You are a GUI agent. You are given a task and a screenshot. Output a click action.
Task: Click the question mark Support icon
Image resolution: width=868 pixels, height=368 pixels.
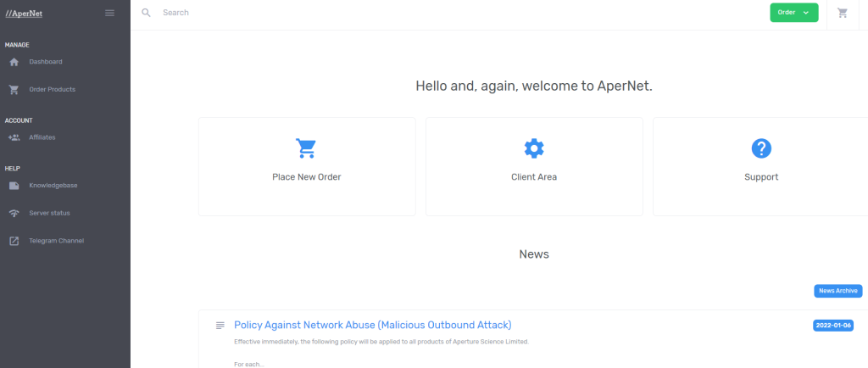click(761, 148)
